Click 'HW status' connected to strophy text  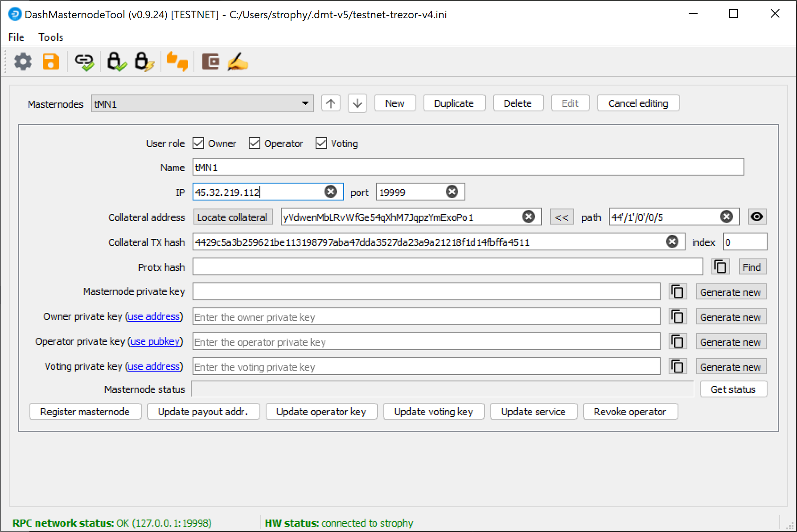[339, 523]
